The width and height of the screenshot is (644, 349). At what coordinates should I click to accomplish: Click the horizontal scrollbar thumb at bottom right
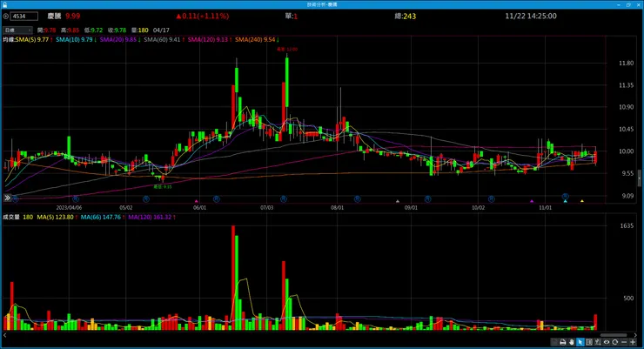tap(614, 335)
